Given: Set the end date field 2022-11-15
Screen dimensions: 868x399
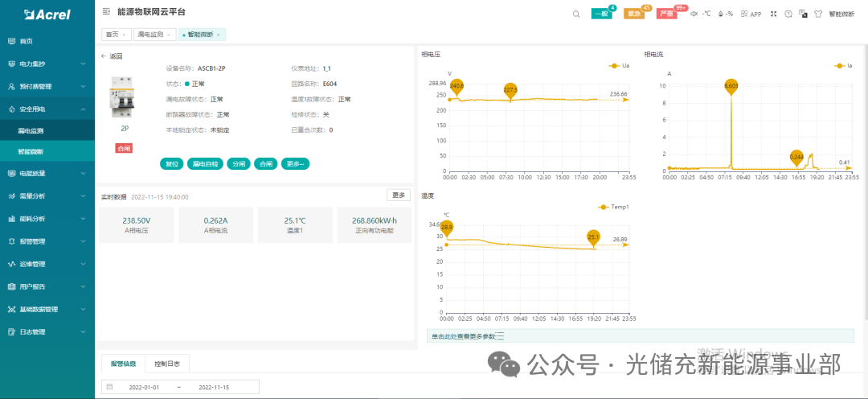Looking at the screenshot, I should [214, 387].
